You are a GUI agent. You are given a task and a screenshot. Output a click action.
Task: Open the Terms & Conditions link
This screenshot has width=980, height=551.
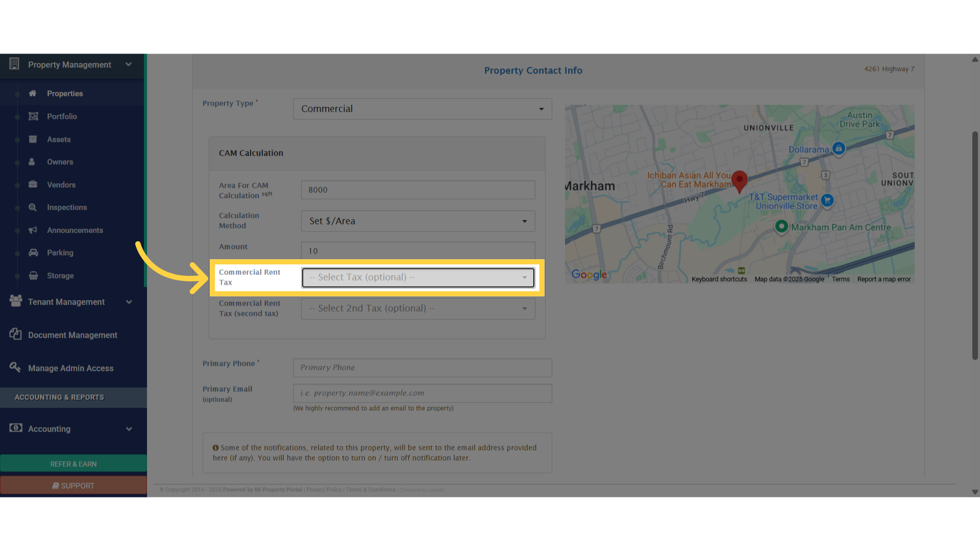click(371, 489)
